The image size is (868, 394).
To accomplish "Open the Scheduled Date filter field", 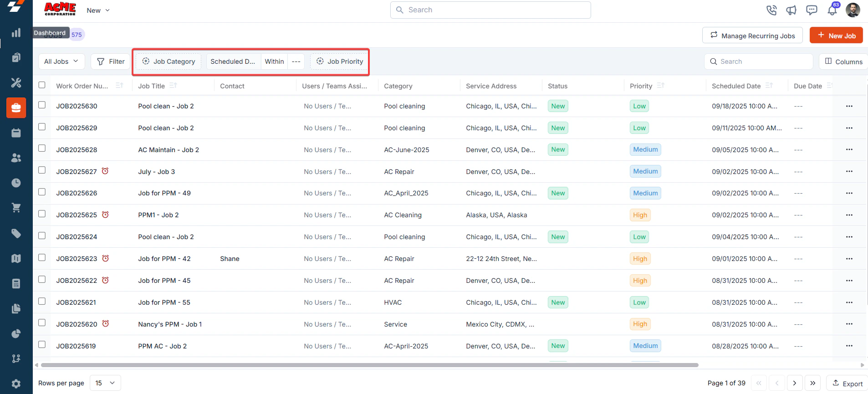I will (x=234, y=61).
